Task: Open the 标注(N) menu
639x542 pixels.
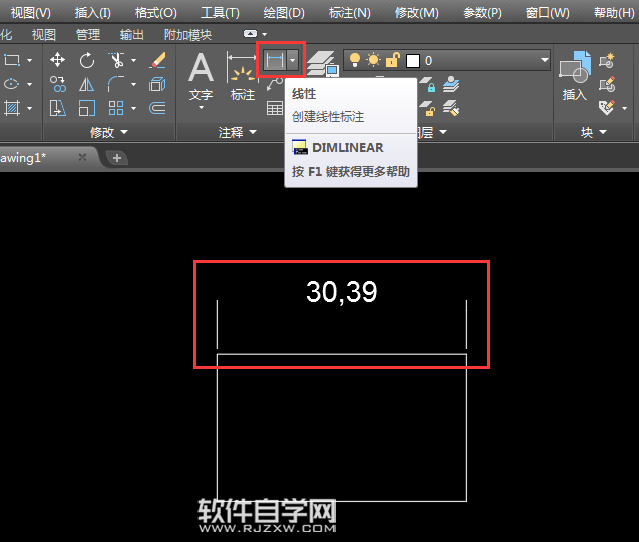Action: pos(350,13)
